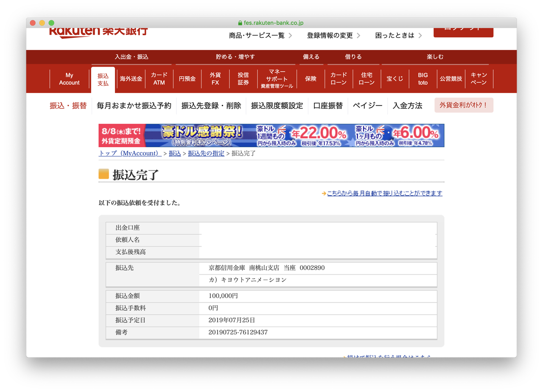Go to 振込先登録・削除

click(211, 106)
